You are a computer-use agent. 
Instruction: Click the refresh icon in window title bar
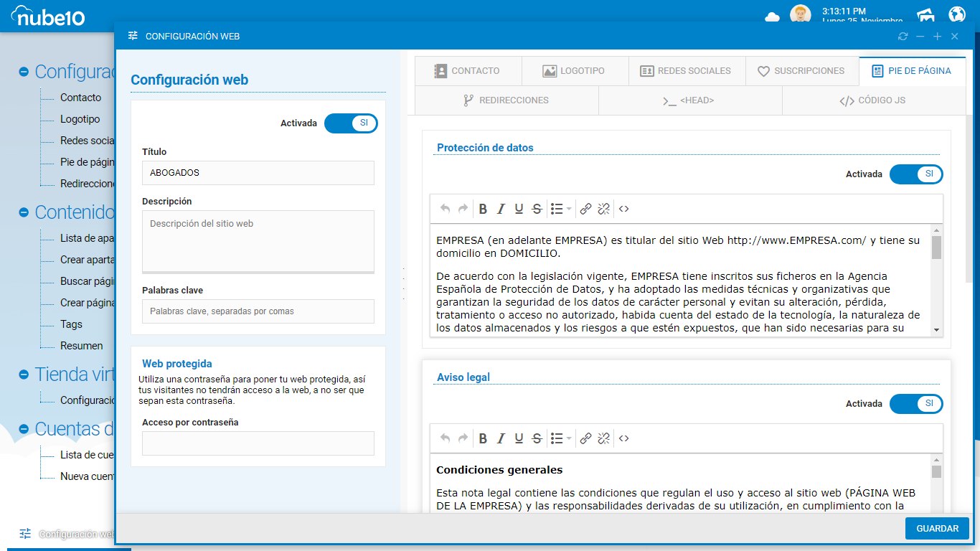[903, 37]
